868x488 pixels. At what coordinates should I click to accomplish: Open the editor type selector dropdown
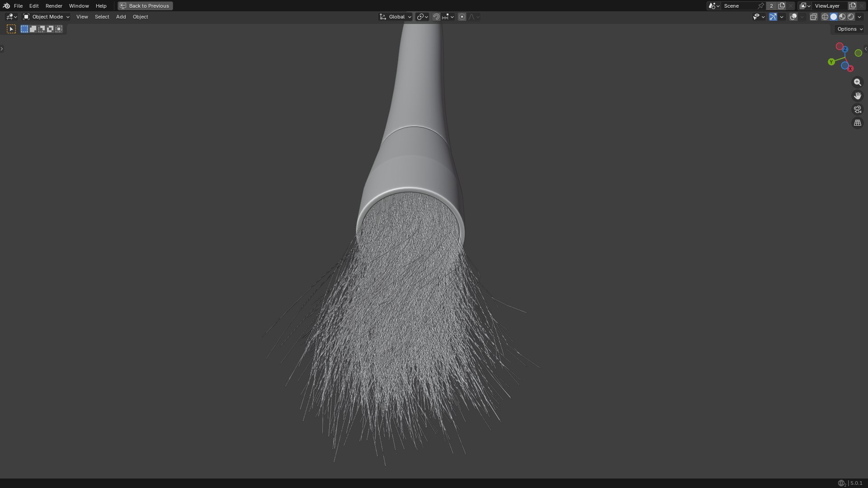click(x=11, y=17)
